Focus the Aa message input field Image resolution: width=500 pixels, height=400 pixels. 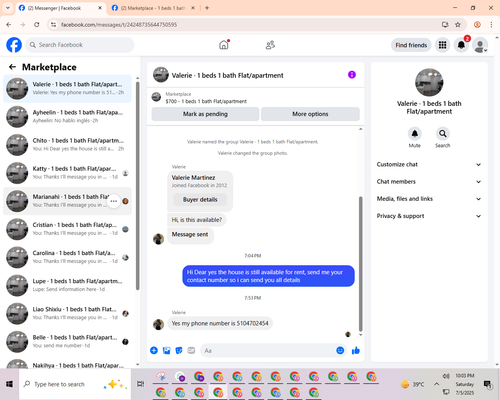[267, 350]
